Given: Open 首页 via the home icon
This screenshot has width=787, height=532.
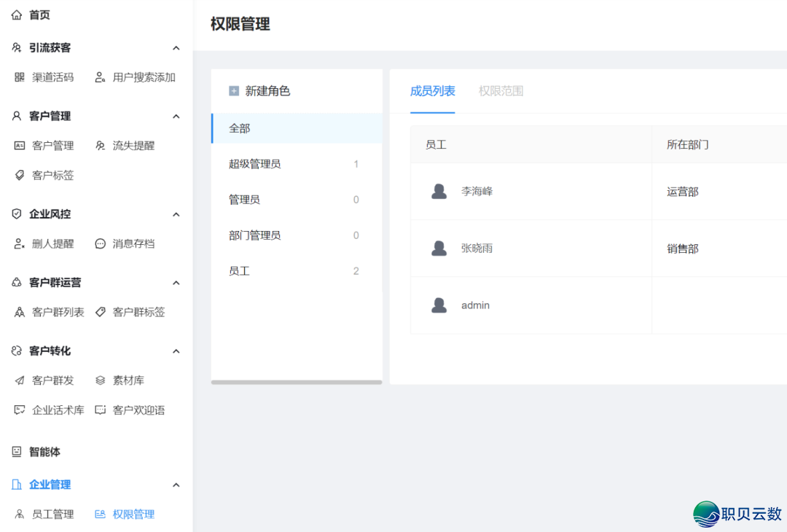Looking at the screenshot, I should [x=16, y=15].
